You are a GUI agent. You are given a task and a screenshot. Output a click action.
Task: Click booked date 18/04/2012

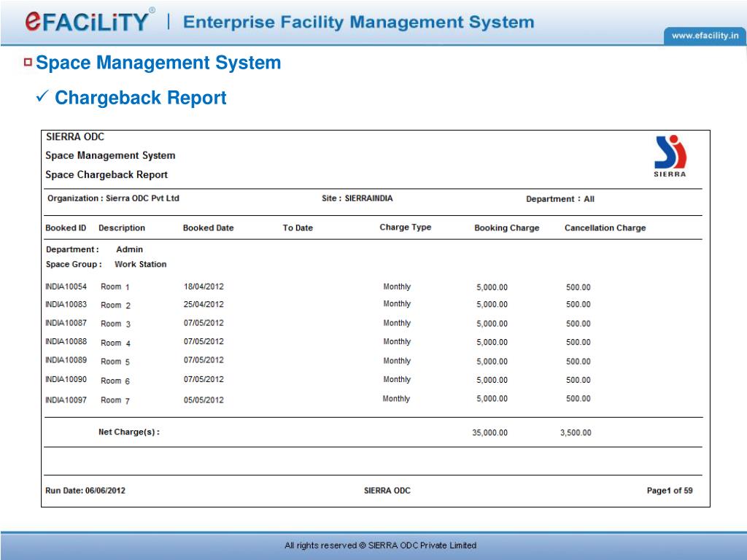click(204, 286)
